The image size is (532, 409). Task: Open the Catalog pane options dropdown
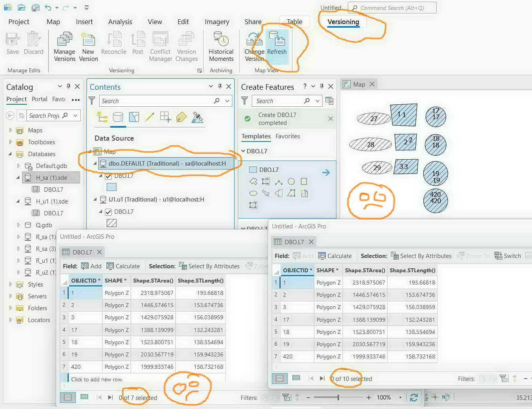(x=60, y=86)
